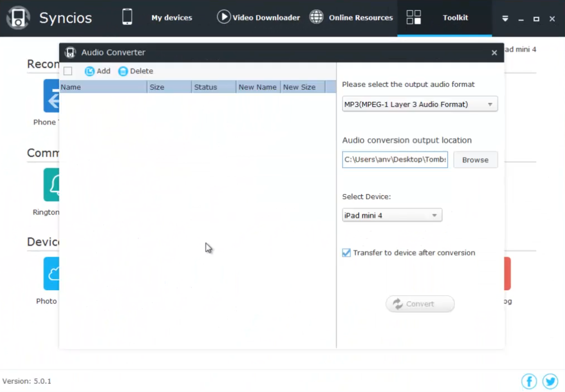
Task: Open the Ringtone Maker tool icon
Action: (51, 185)
